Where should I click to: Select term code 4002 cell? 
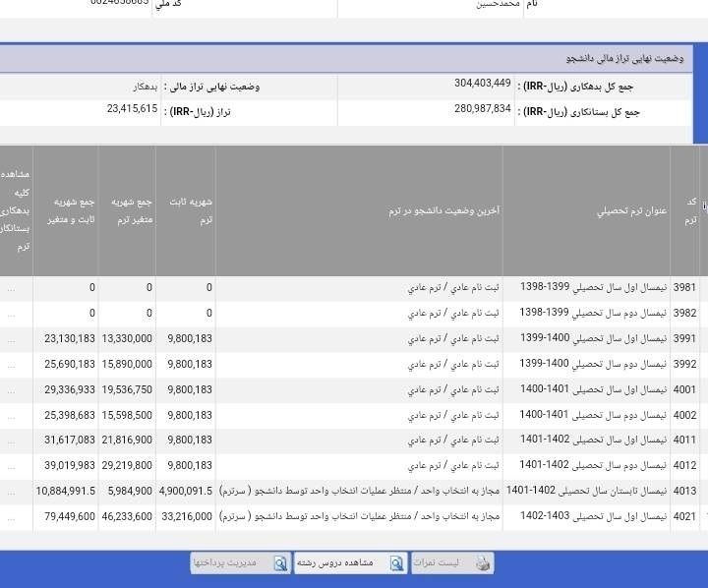(x=684, y=415)
